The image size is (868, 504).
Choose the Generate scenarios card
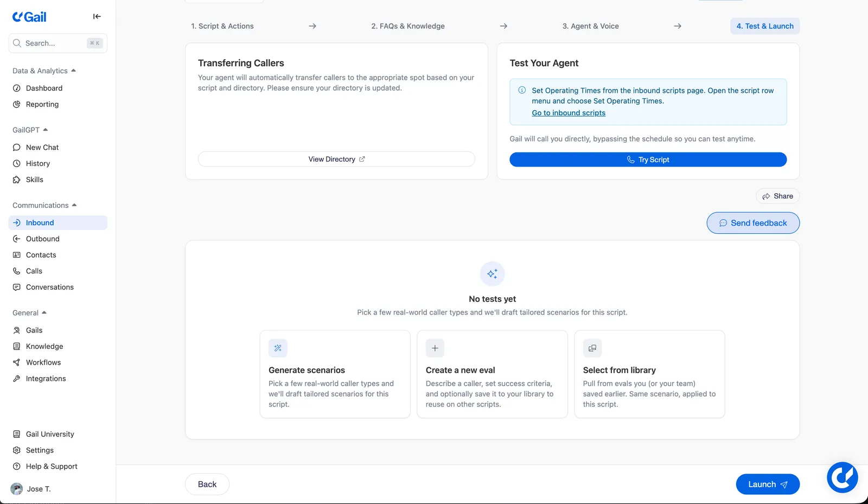(335, 374)
